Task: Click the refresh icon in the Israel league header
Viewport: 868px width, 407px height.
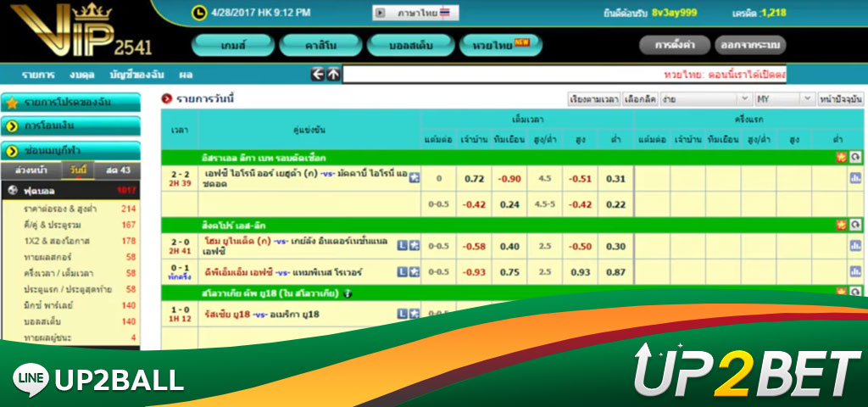Action: pyautogui.click(x=855, y=158)
